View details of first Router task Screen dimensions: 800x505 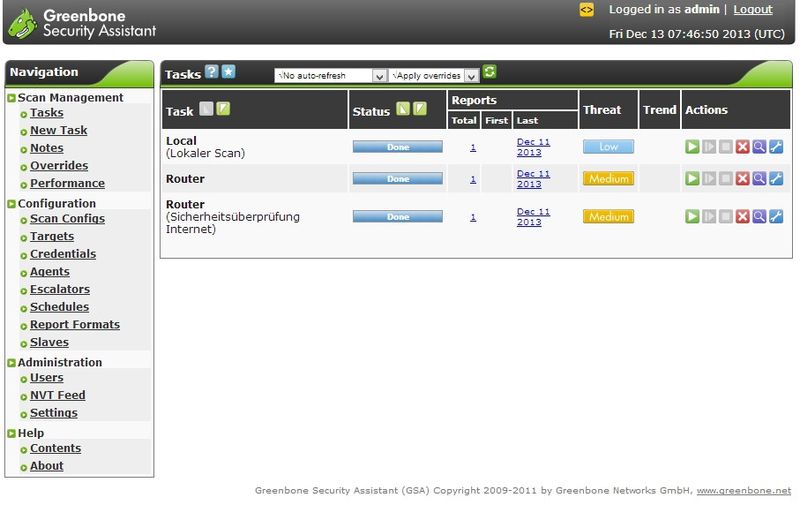759,179
